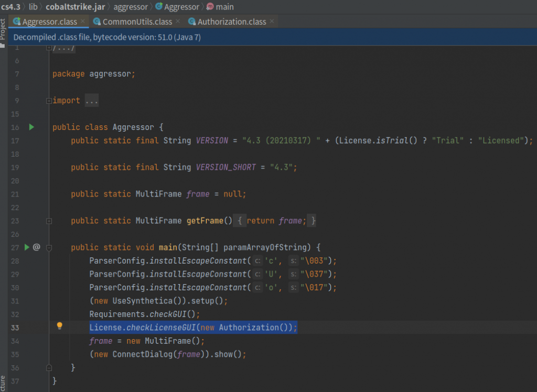Screen dimensions: 537x392
Task: Switch to the CommonUtils.class tab
Action: tap(137, 21)
